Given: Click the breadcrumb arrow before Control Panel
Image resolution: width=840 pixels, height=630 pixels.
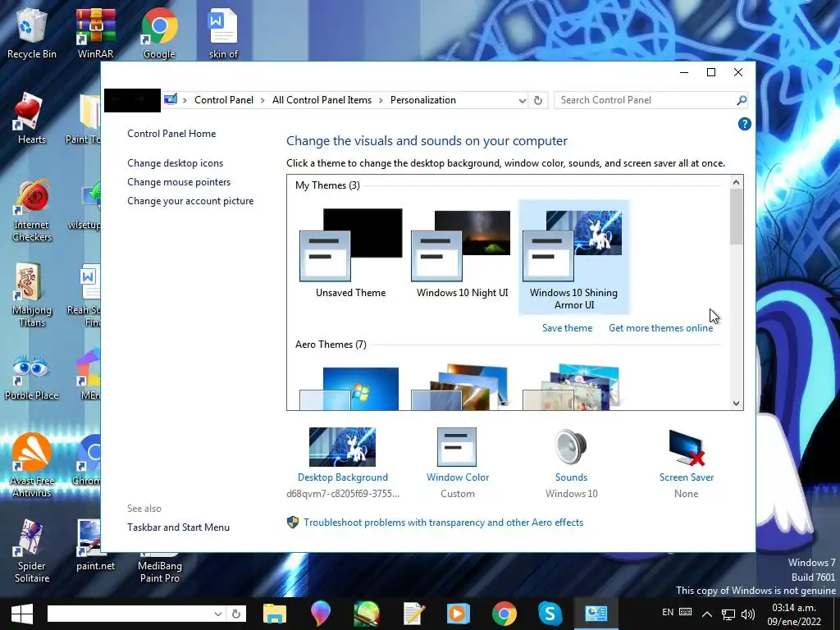Looking at the screenshot, I should 185,100.
